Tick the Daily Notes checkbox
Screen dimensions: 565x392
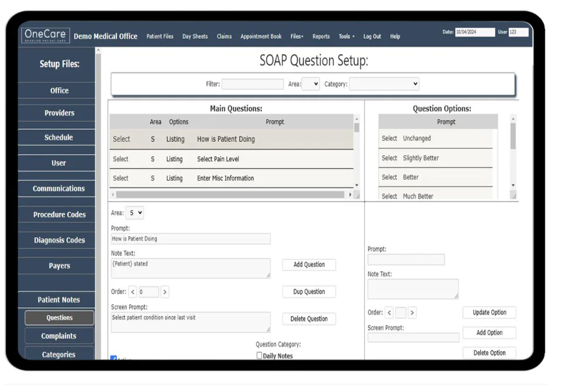tap(259, 356)
